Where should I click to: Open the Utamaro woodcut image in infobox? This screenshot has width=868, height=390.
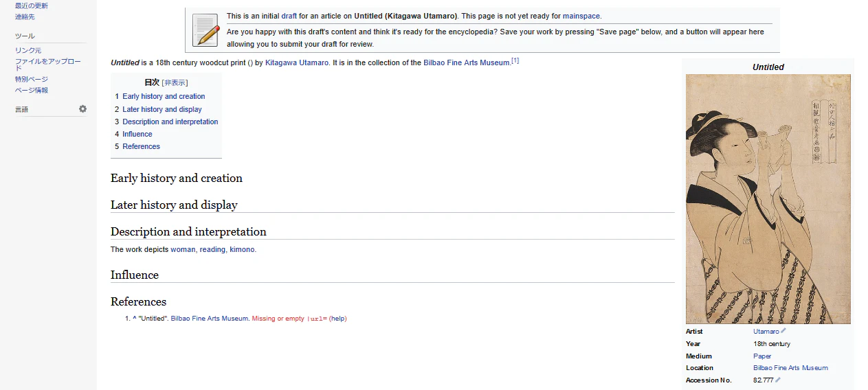768,199
